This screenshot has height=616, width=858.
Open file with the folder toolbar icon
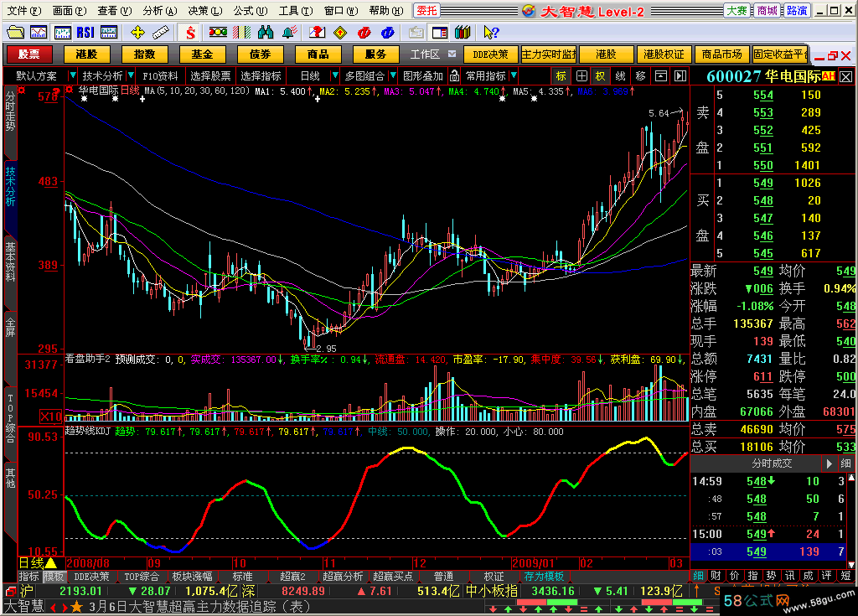pos(15,33)
